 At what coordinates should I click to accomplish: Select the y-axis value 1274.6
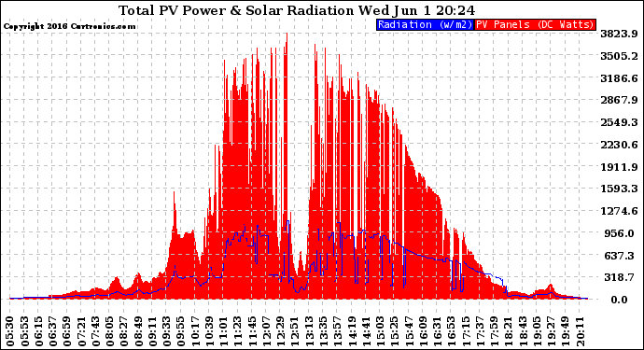(x=619, y=211)
